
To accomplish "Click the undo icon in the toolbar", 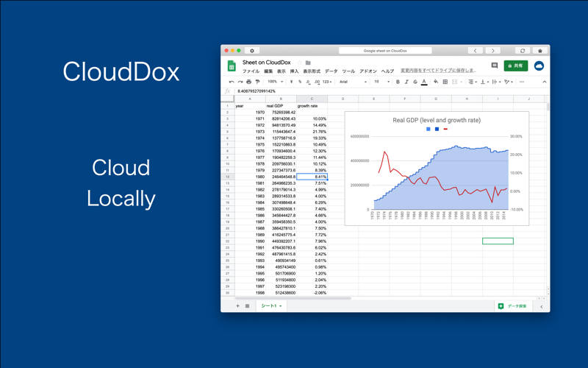I will [x=232, y=82].
